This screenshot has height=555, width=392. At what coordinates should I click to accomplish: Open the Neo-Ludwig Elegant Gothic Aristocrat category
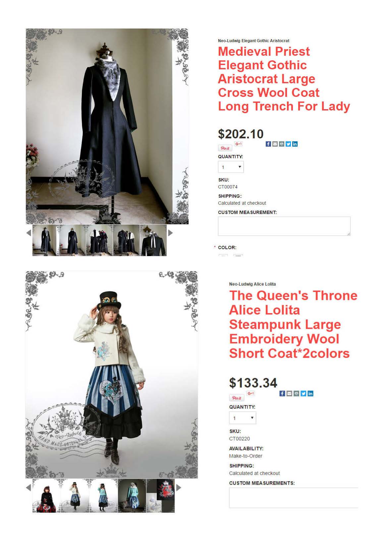coord(253,41)
